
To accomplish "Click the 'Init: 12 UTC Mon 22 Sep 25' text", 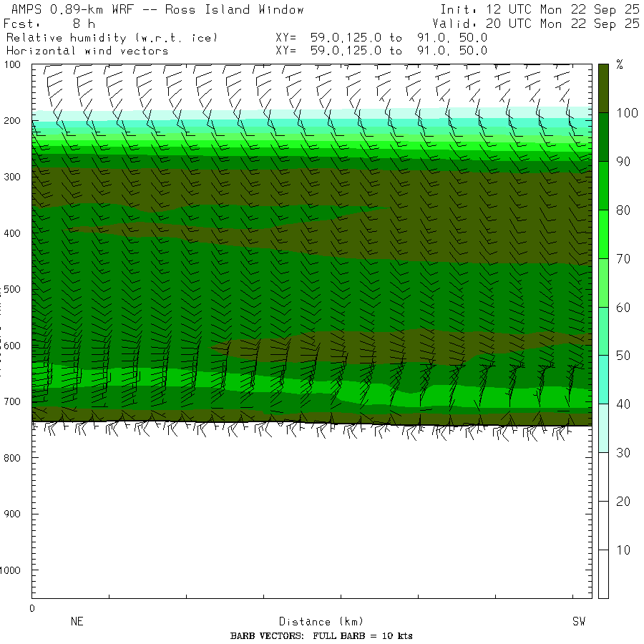I will [x=540, y=9].
